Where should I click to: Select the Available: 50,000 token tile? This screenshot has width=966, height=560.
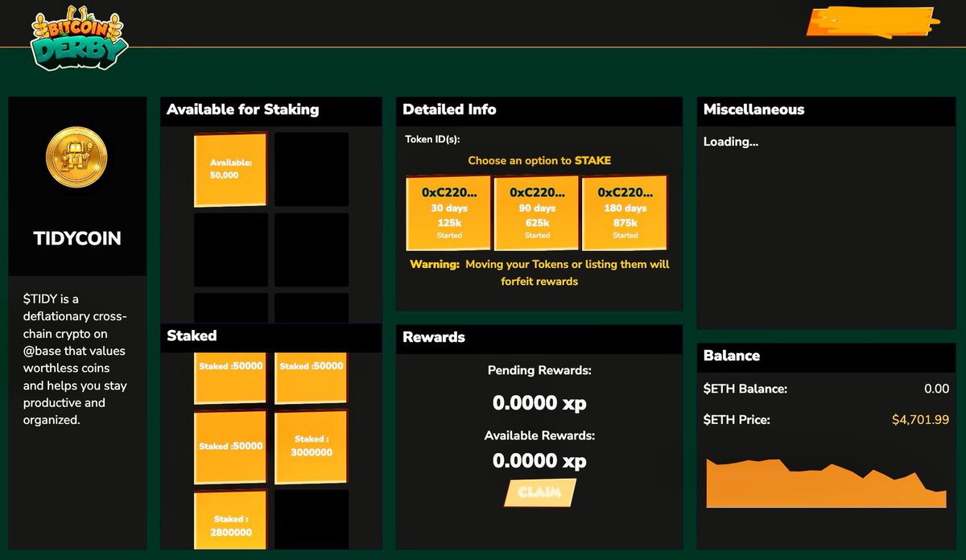point(230,169)
